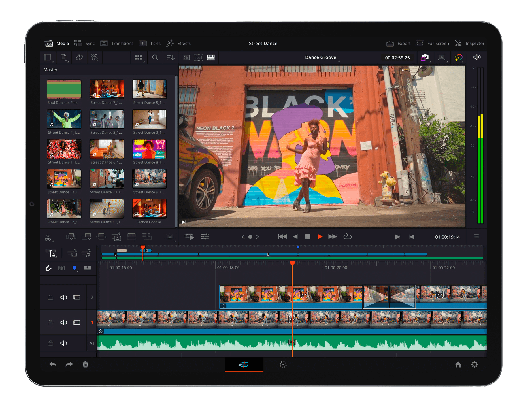Open project settings gear icon
The height and width of the screenshot is (407, 532).
pyautogui.click(x=474, y=365)
